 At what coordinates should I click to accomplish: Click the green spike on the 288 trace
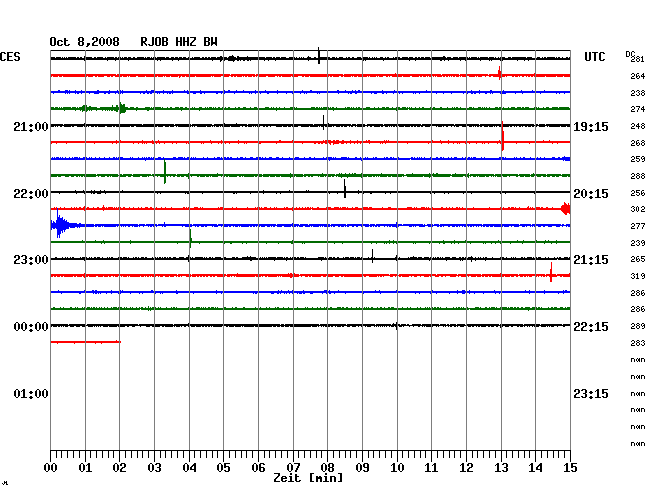pyautogui.click(x=165, y=172)
